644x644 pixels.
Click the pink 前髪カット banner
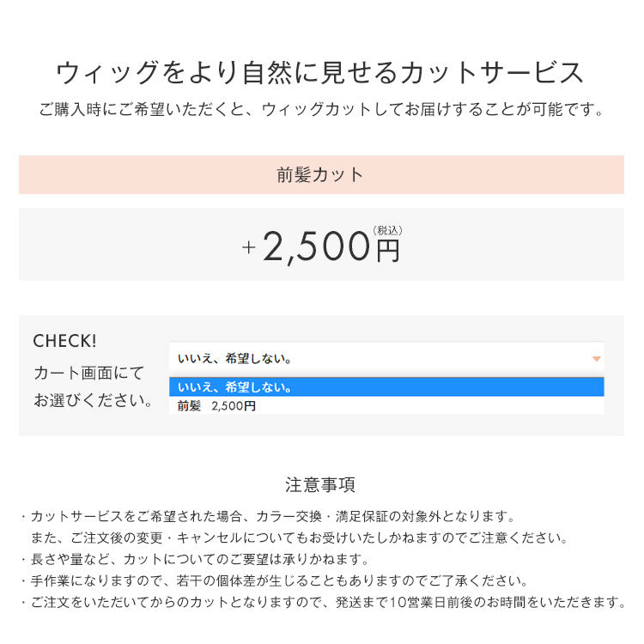[321, 175]
